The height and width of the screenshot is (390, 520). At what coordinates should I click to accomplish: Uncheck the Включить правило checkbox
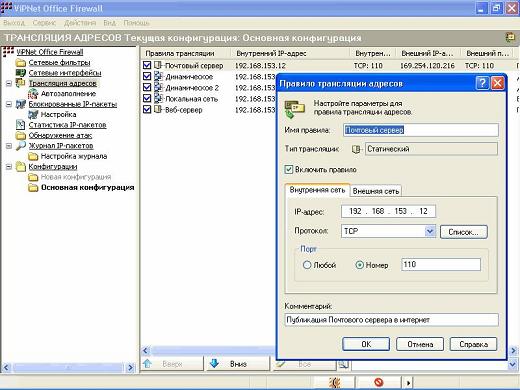pos(289,169)
